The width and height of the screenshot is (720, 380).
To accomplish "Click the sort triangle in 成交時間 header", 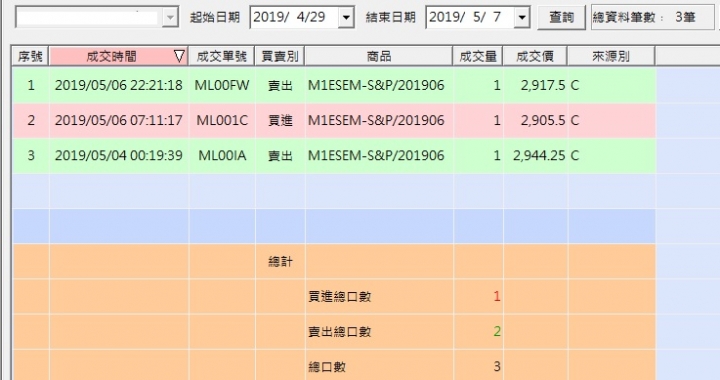I will point(179,56).
